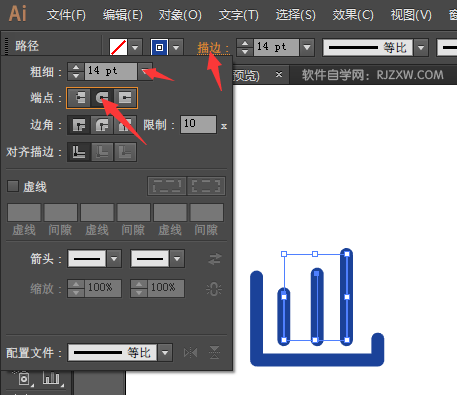457x395 pixels.
Task: Open the 对象(O) menu
Action: pos(180,15)
